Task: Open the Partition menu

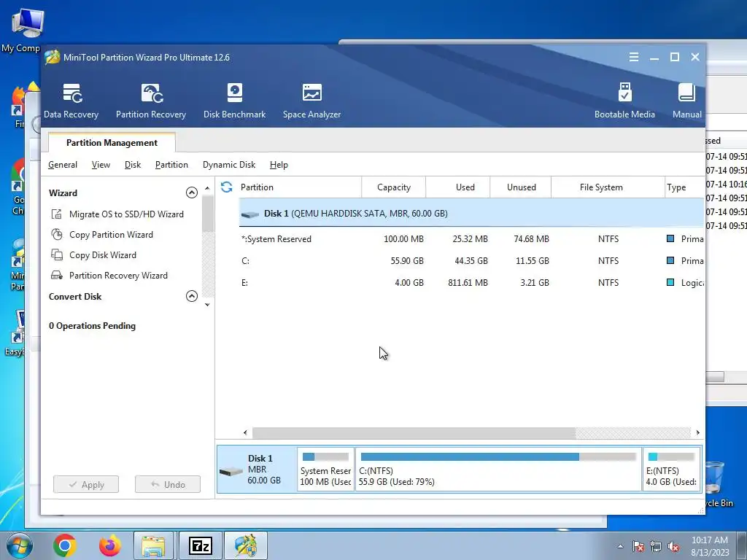Action: (171, 165)
